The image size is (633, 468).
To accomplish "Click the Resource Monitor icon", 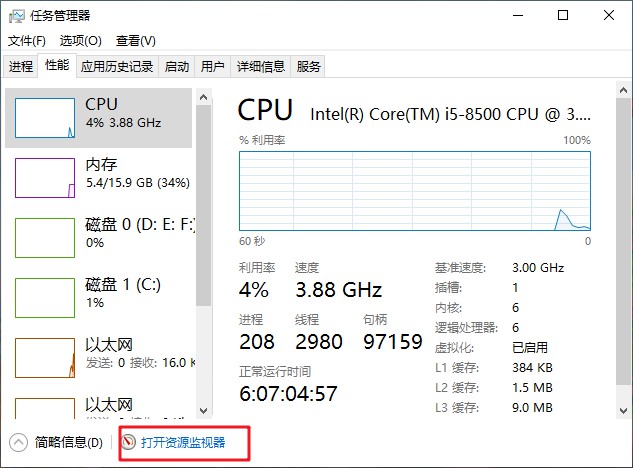I will coord(128,442).
